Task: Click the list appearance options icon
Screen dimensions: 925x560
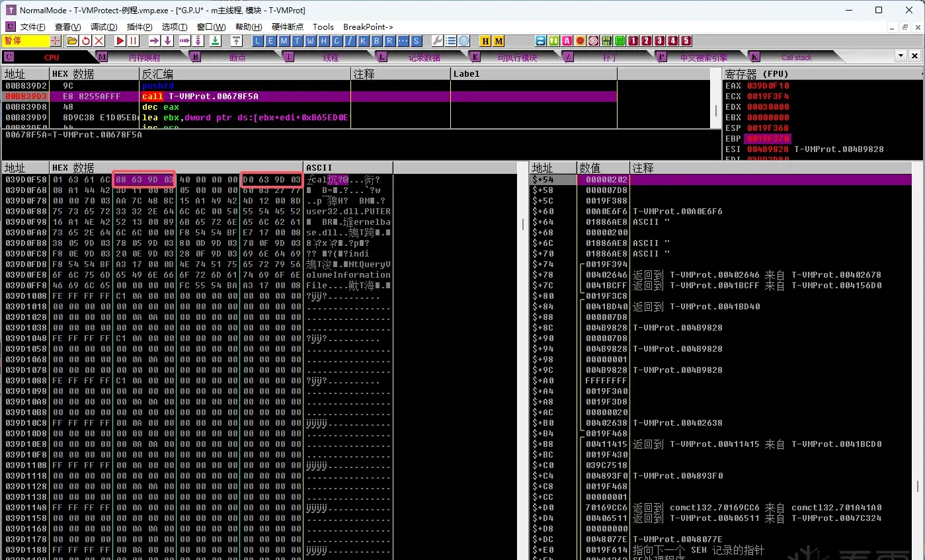Action: pyautogui.click(x=451, y=41)
